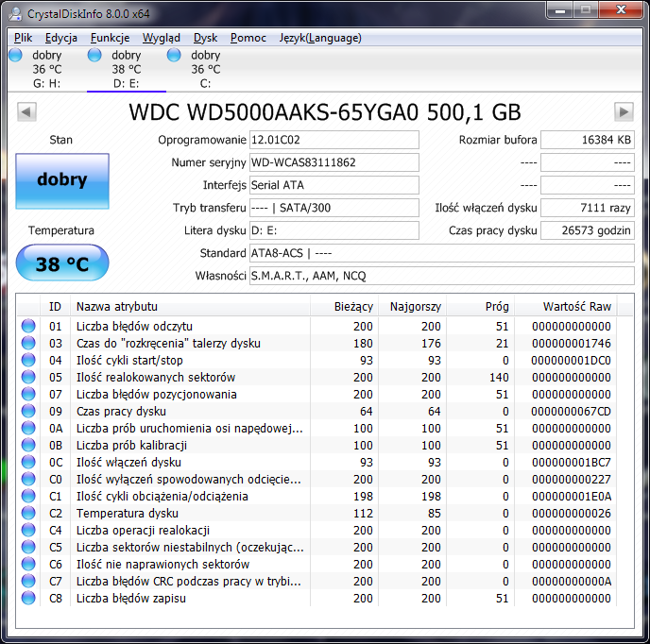The width and height of the screenshot is (650, 644).
Task: Click status circle for attribute C8
Action: tap(28, 598)
